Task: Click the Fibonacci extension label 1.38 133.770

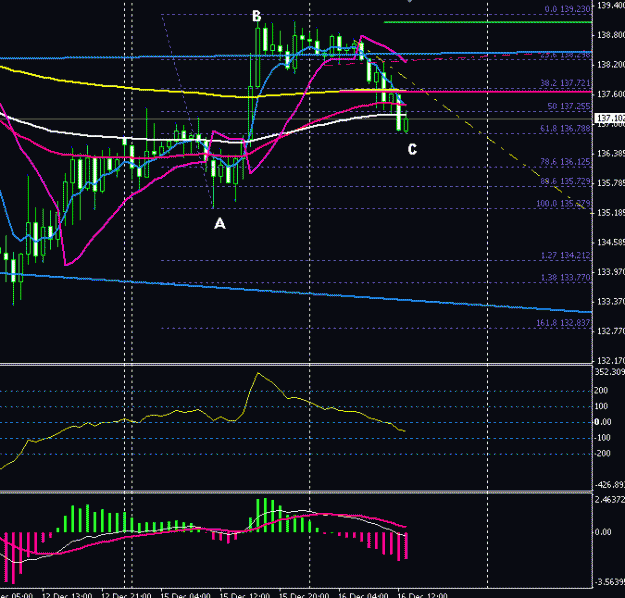Action: click(566, 277)
